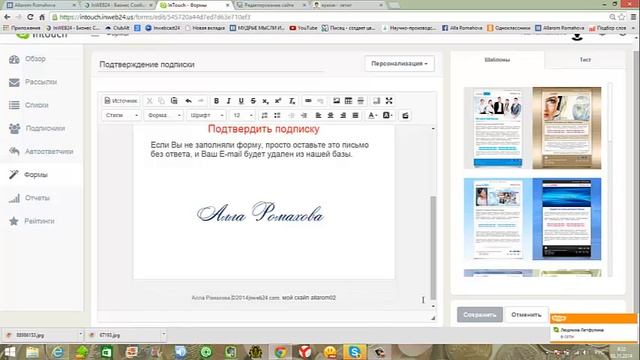Switch to the Тест tab

coord(585,60)
